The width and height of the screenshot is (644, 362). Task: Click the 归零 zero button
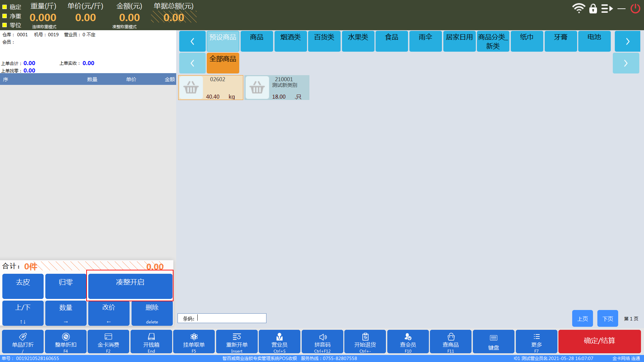point(66,286)
